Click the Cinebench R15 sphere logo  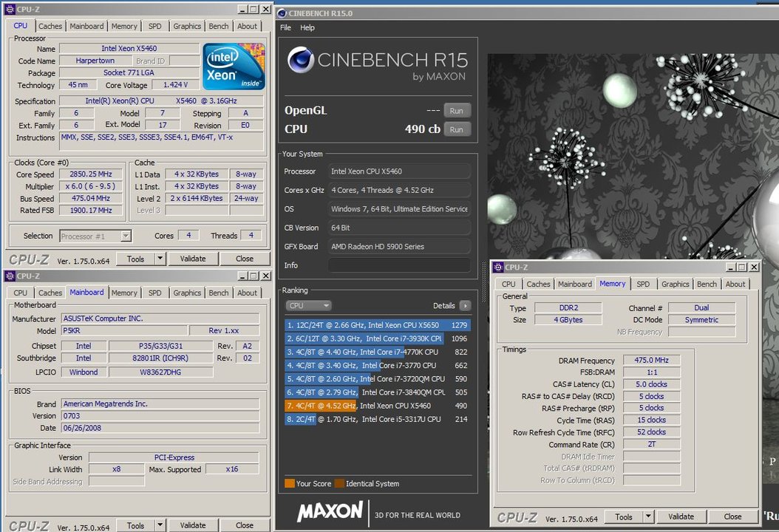click(x=301, y=61)
